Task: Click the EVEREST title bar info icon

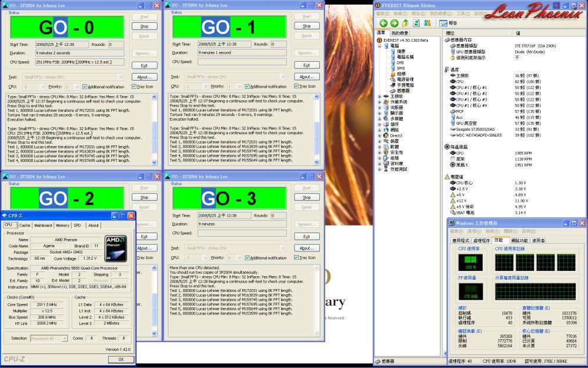Action: click(x=378, y=5)
